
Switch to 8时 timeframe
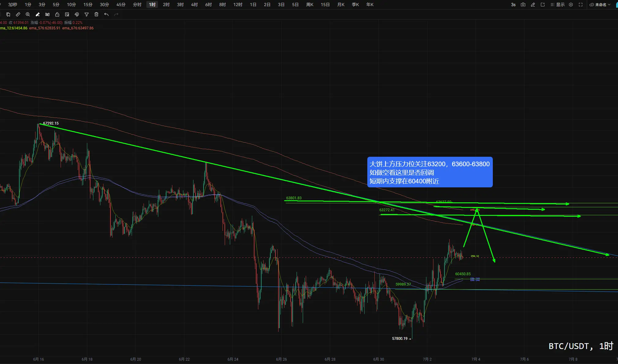pyautogui.click(x=223, y=5)
